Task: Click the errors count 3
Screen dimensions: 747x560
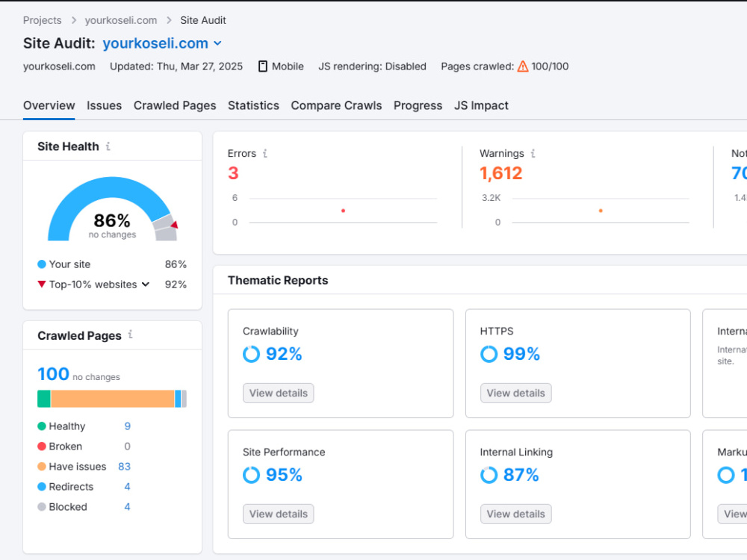Action: click(x=233, y=173)
